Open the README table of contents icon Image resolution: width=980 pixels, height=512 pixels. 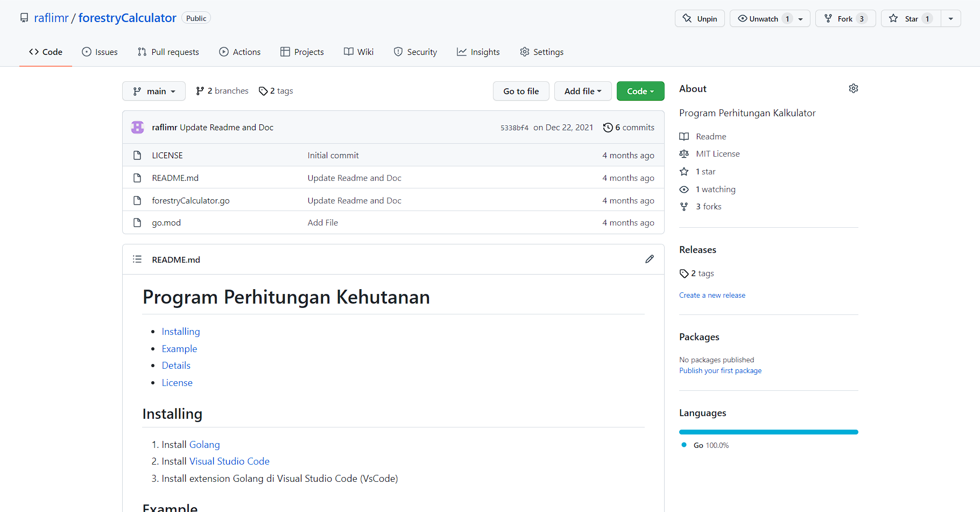tap(137, 259)
